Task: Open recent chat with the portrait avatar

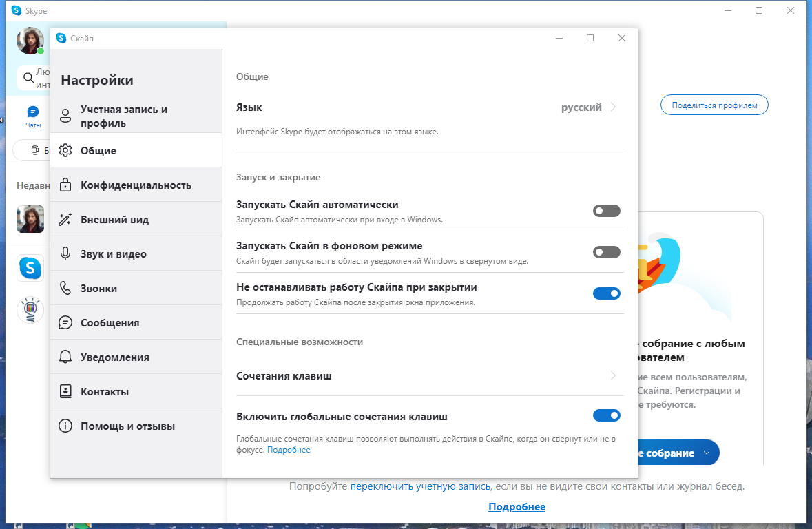Action: pos(30,218)
